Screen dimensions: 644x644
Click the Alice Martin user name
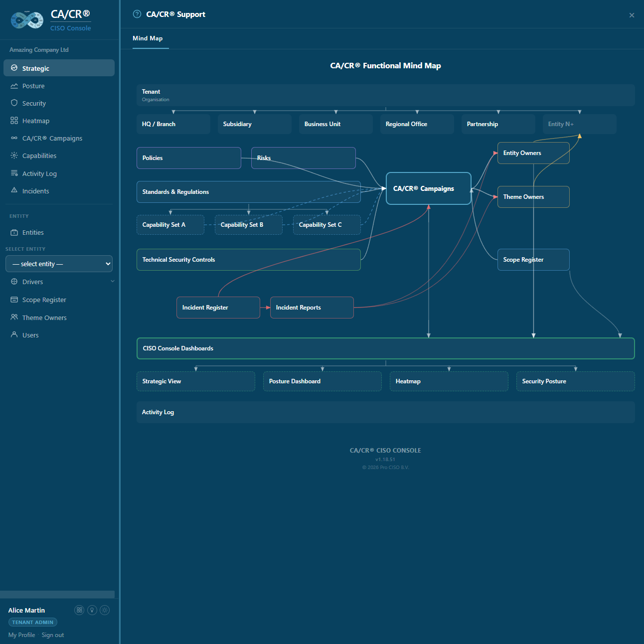(x=26, y=610)
